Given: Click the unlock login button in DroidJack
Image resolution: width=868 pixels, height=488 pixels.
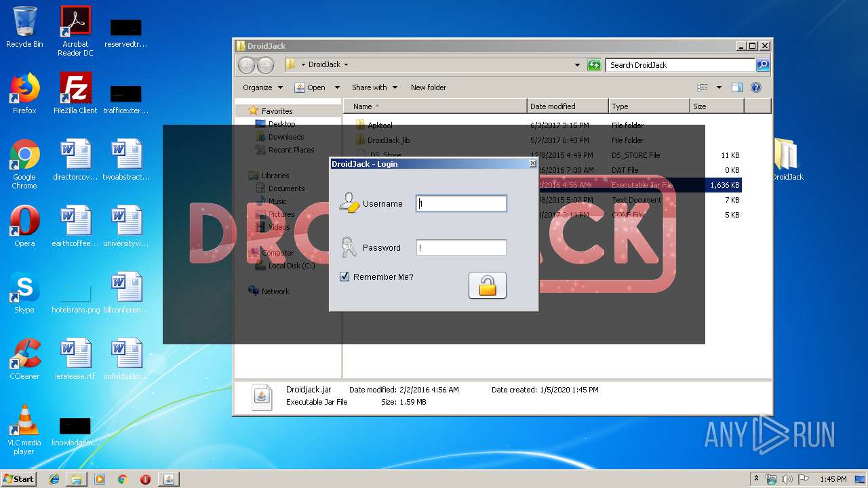Looking at the screenshot, I should (487, 285).
